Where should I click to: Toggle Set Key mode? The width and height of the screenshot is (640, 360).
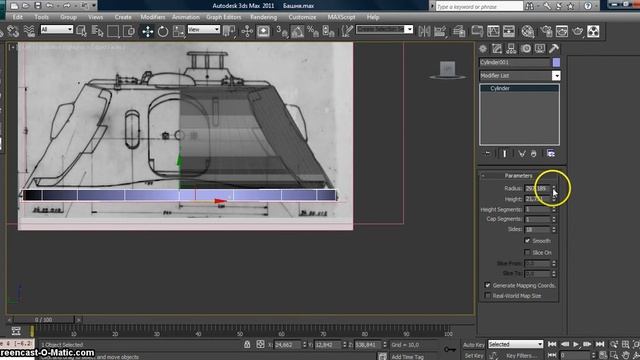pos(473,356)
